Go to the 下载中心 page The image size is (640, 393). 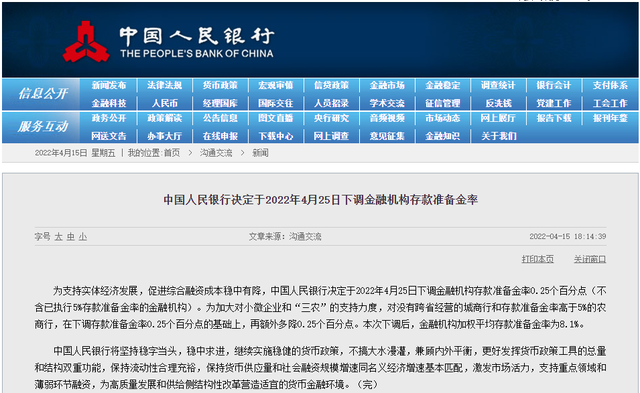click(276, 136)
